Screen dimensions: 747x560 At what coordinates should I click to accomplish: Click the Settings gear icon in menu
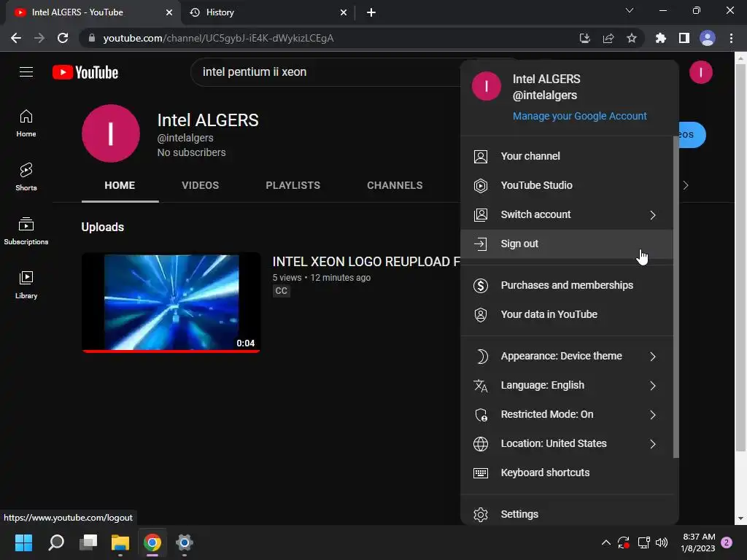480,514
